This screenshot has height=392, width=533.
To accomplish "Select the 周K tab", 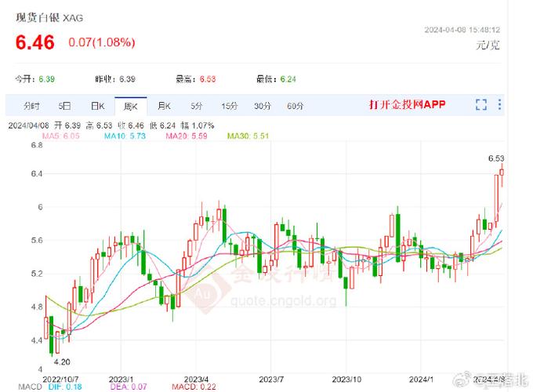I will click(x=130, y=106).
